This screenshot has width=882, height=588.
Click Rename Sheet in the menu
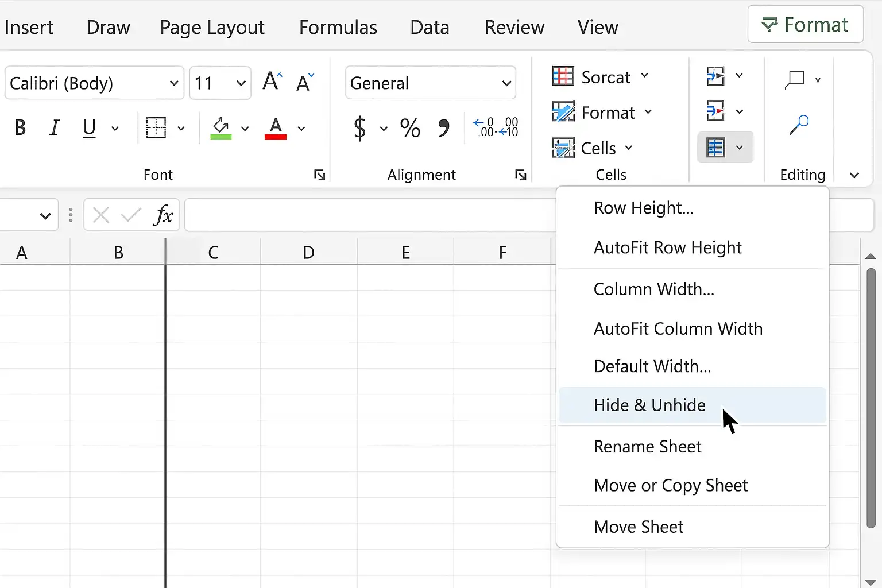coord(647,447)
